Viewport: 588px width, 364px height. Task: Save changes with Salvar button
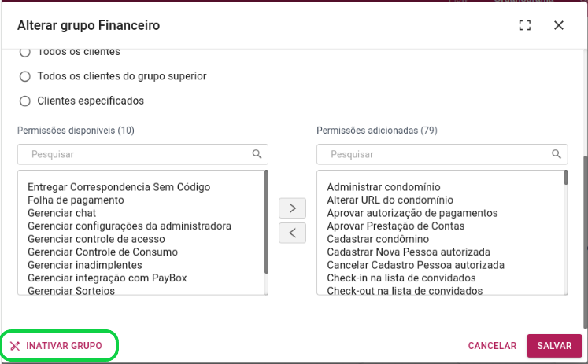[554, 346]
